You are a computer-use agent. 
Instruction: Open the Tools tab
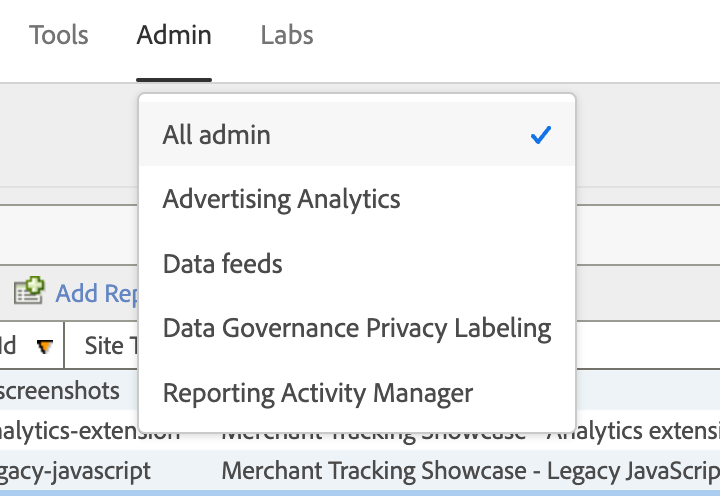pos(59,35)
